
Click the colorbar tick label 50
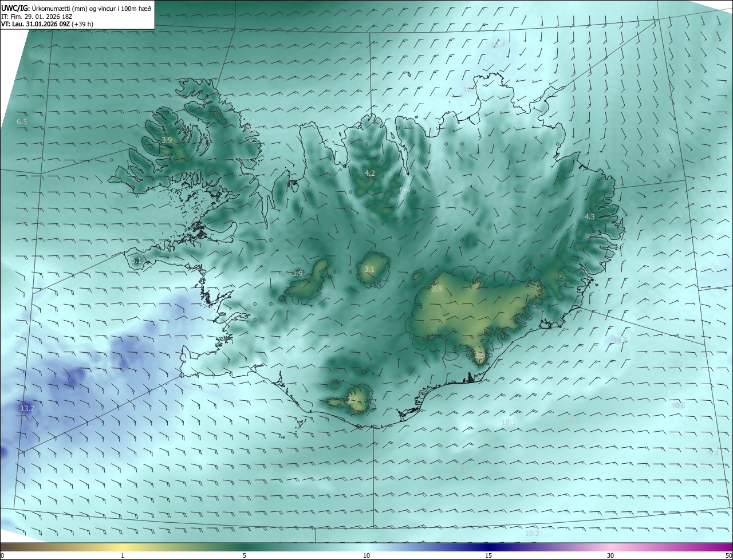point(729,555)
